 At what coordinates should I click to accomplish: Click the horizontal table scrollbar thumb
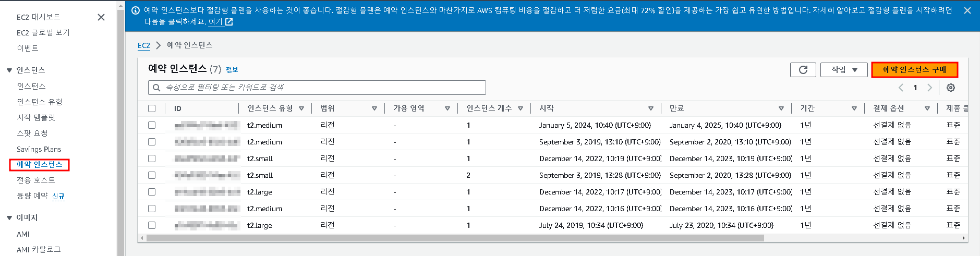[x=455, y=238]
